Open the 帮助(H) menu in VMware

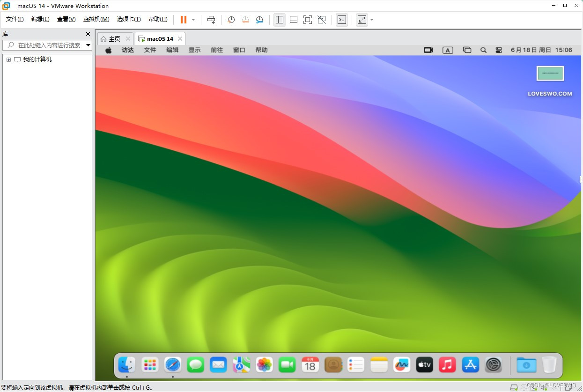pyautogui.click(x=158, y=19)
